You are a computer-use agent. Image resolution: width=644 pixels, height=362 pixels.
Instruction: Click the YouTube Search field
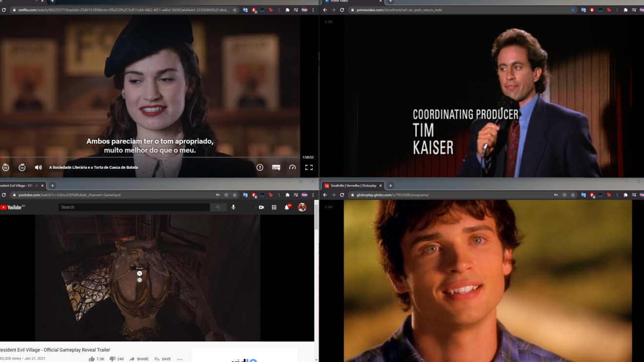134,207
